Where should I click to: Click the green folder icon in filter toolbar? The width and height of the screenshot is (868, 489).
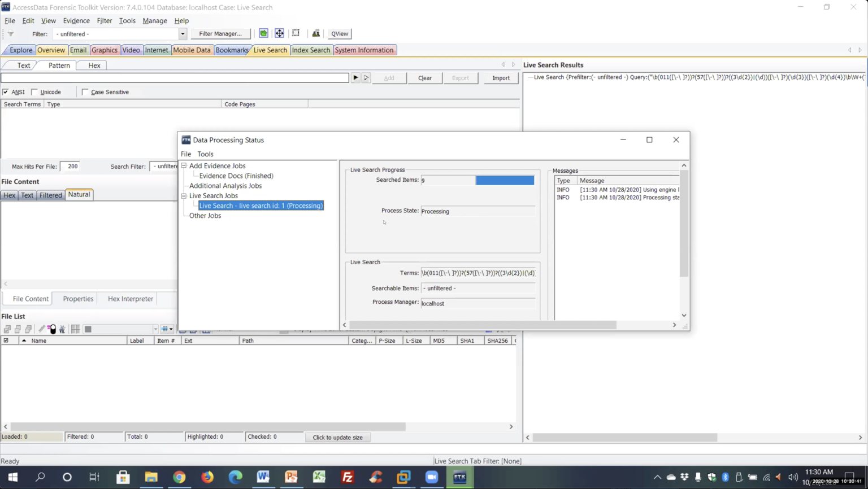[263, 33]
